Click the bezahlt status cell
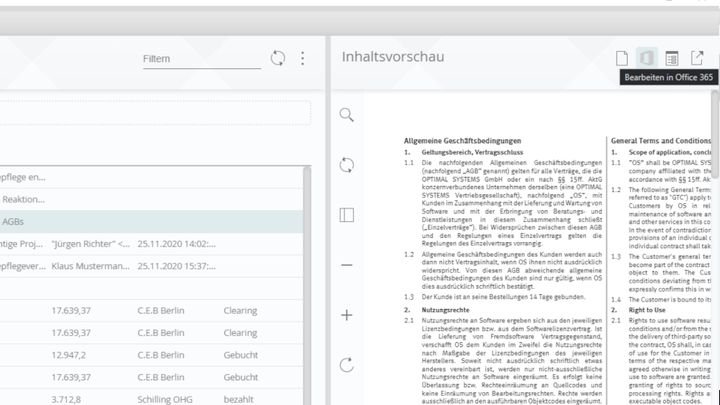Screen dimensions: 720x405 (238, 399)
